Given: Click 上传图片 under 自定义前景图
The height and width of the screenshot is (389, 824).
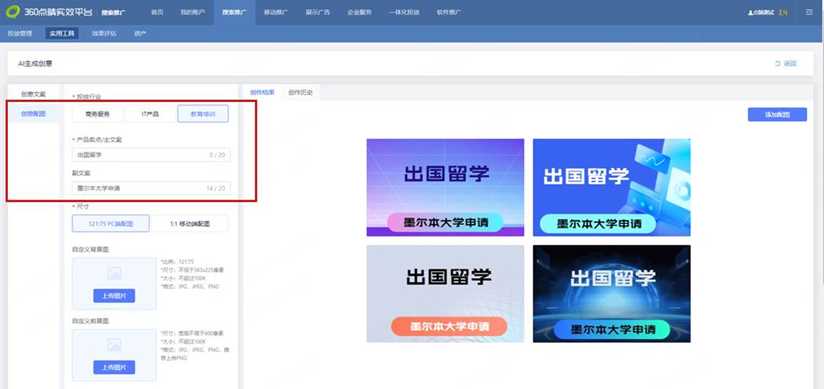Looking at the screenshot, I should click(x=114, y=367).
